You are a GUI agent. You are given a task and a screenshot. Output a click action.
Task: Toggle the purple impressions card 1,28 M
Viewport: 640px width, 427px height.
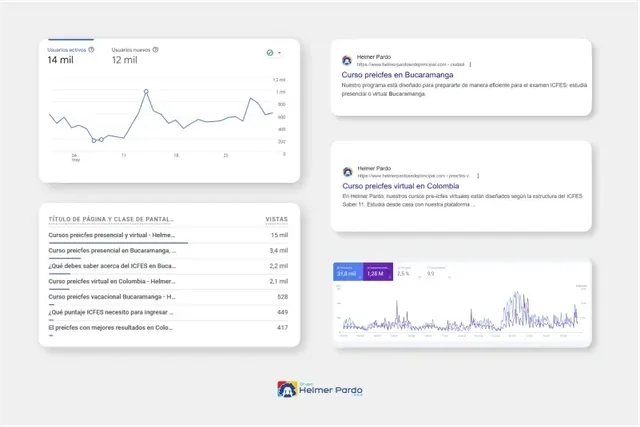click(378, 271)
